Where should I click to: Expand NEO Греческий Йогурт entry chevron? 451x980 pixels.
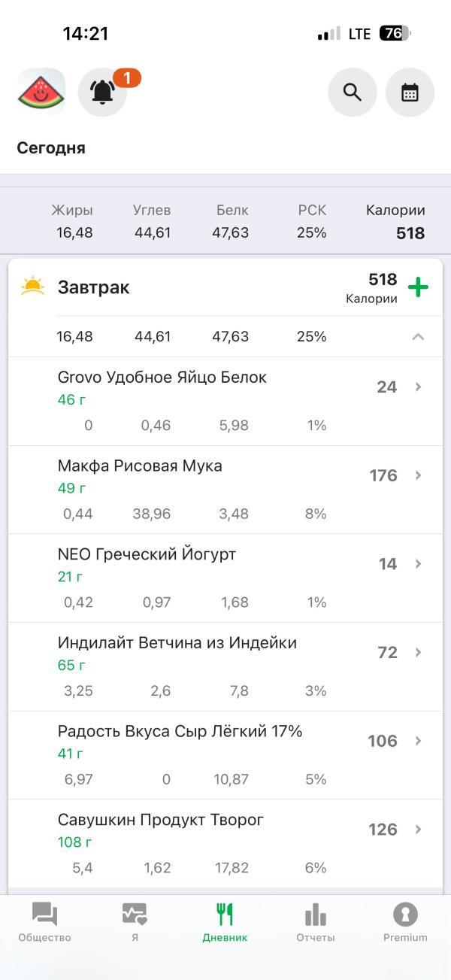pyautogui.click(x=419, y=564)
